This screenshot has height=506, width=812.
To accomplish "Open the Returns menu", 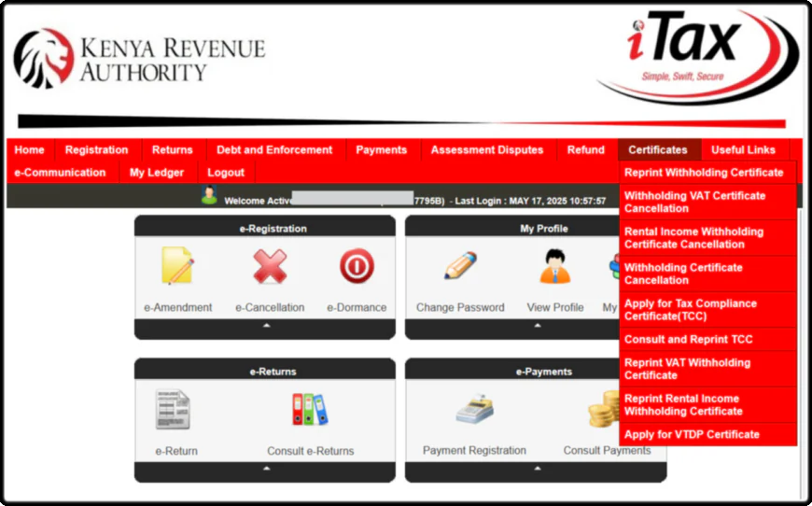I will [173, 150].
